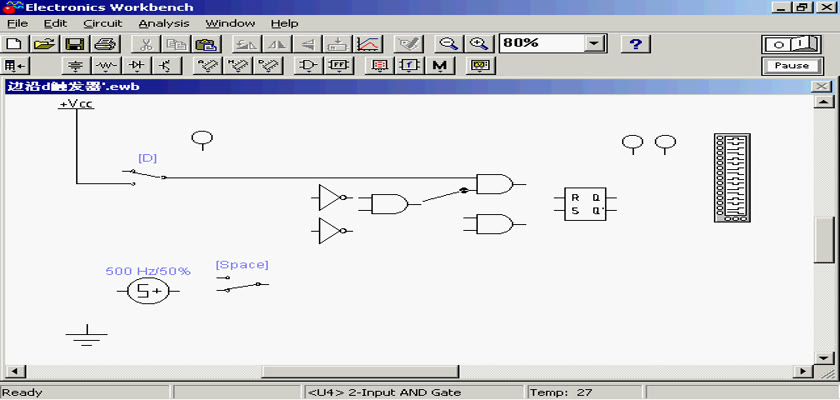The width and height of the screenshot is (840, 400).
Task: Select the upper NOT gate
Action: (x=332, y=198)
